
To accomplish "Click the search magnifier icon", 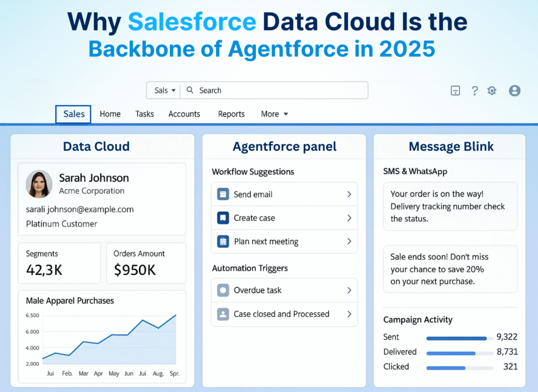I will tap(190, 90).
